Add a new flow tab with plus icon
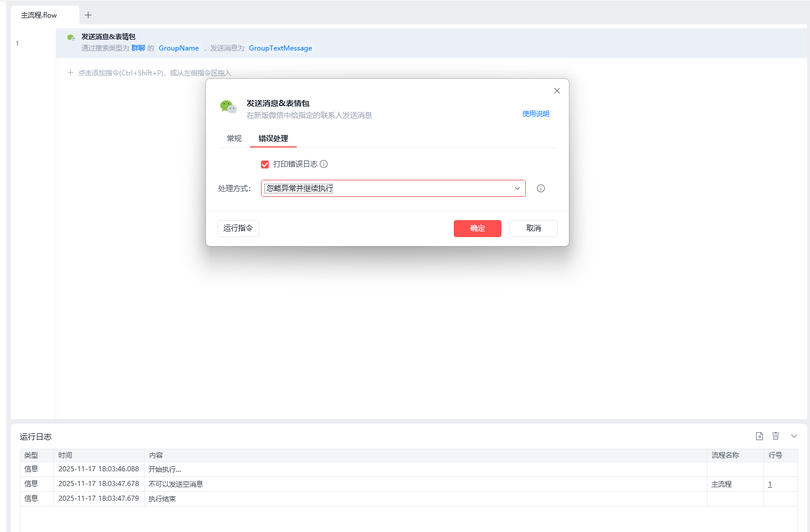 coord(88,15)
